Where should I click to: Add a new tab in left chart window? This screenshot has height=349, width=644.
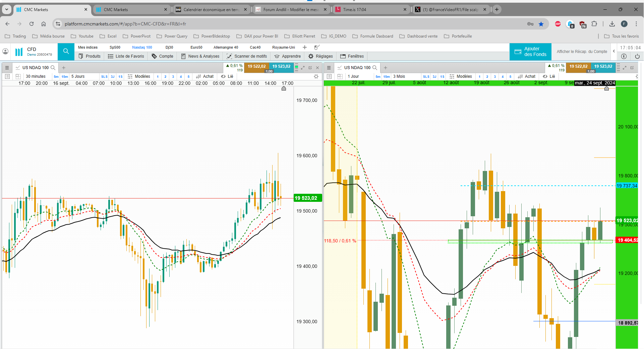(x=64, y=68)
